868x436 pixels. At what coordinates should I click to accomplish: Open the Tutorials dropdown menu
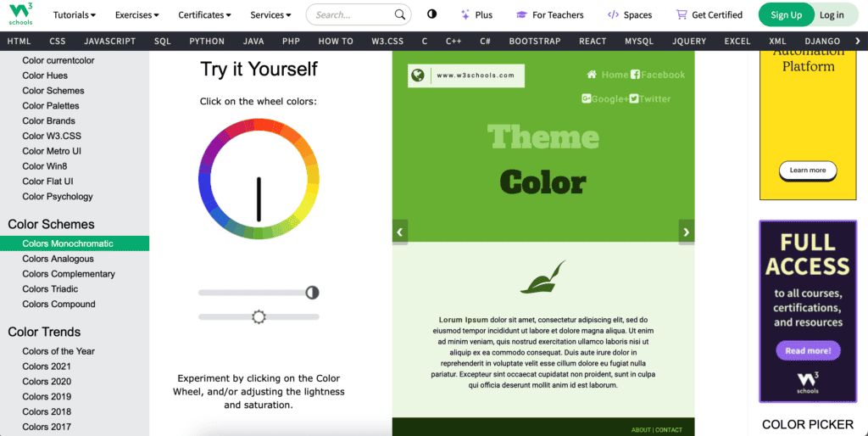click(x=75, y=15)
